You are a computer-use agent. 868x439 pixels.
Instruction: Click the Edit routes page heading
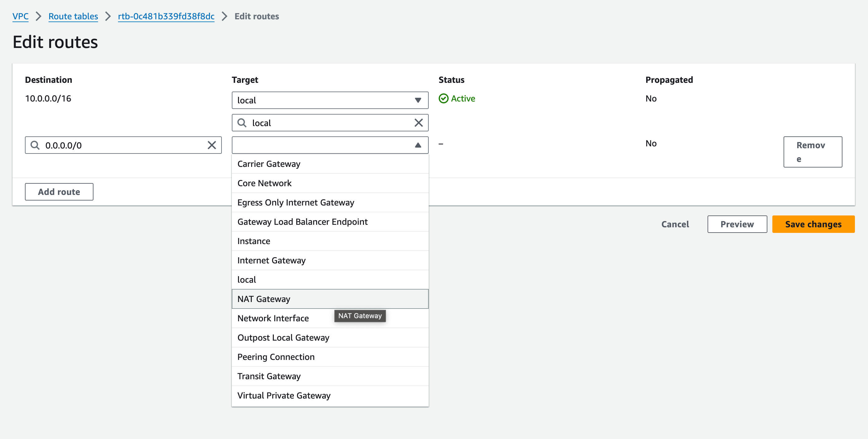[x=55, y=42]
